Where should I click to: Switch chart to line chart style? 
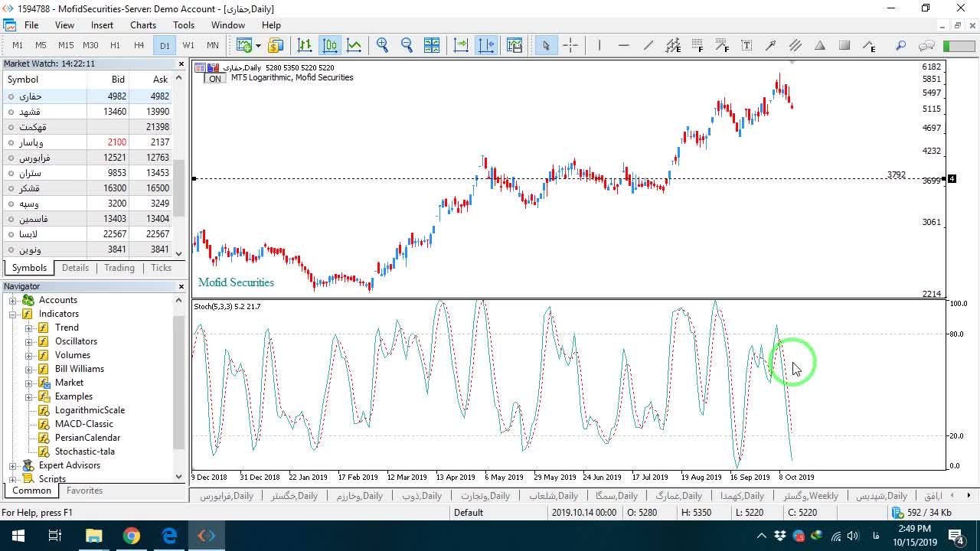click(354, 45)
